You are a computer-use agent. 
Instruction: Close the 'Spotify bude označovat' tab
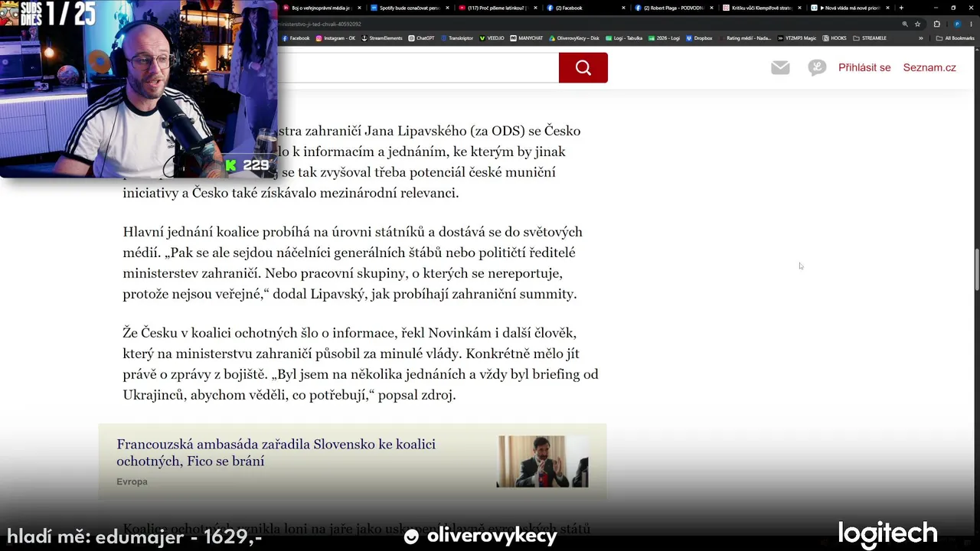tap(446, 8)
